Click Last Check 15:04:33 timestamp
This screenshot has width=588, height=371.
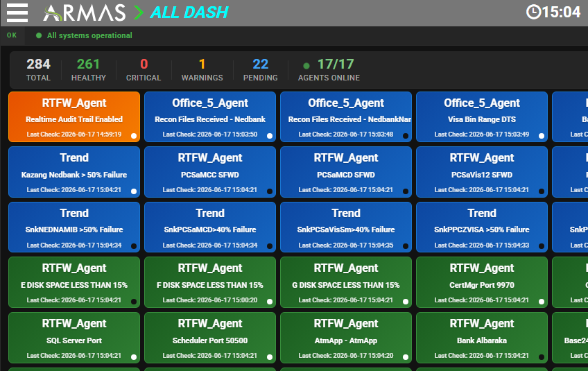pos(482,245)
